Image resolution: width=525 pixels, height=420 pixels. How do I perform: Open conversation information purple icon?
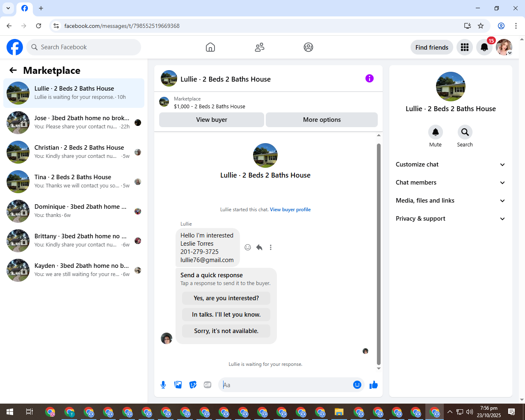pyautogui.click(x=370, y=78)
